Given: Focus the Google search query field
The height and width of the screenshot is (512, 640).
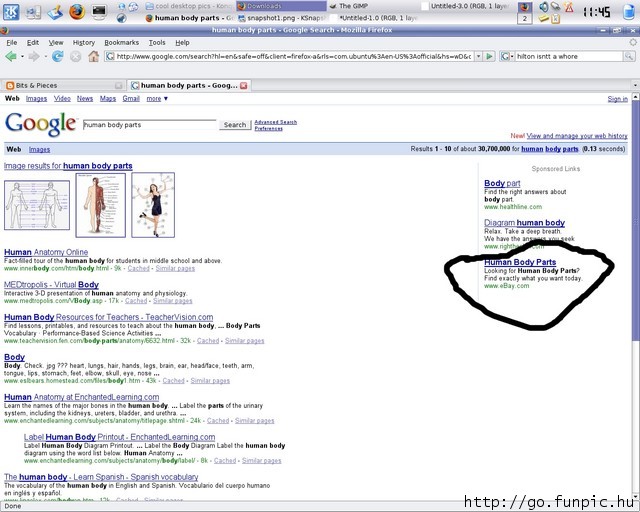Looking at the screenshot, I should point(149,125).
